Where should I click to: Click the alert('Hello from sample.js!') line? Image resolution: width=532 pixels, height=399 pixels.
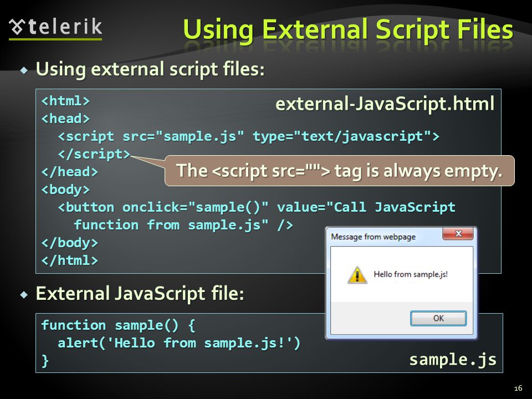click(x=179, y=343)
